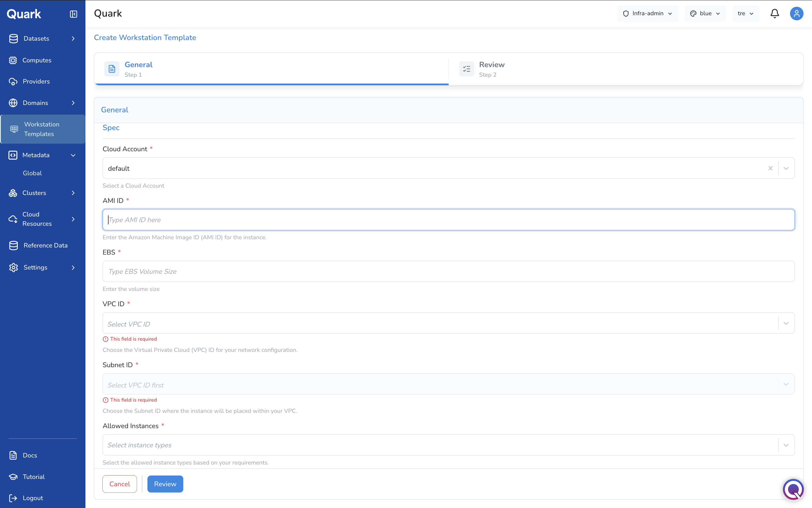This screenshot has height=508, width=812.
Task: Expand the Clusters submenu chevron
Action: [73, 193]
